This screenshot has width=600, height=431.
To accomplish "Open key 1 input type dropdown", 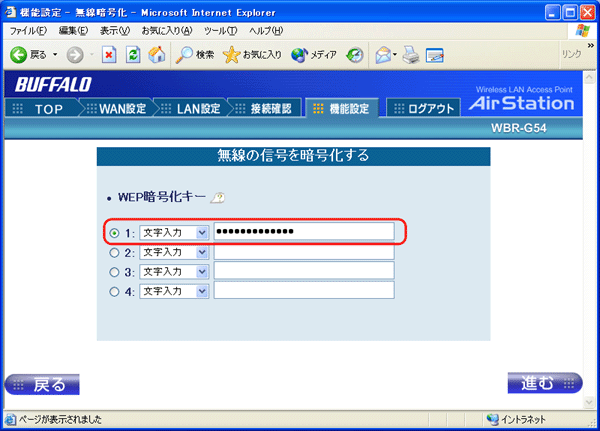I will point(174,232).
